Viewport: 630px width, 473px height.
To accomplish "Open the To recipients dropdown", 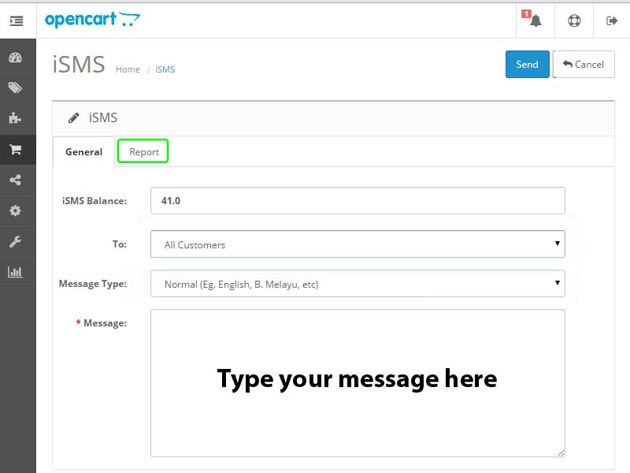I will coord(358,244).
